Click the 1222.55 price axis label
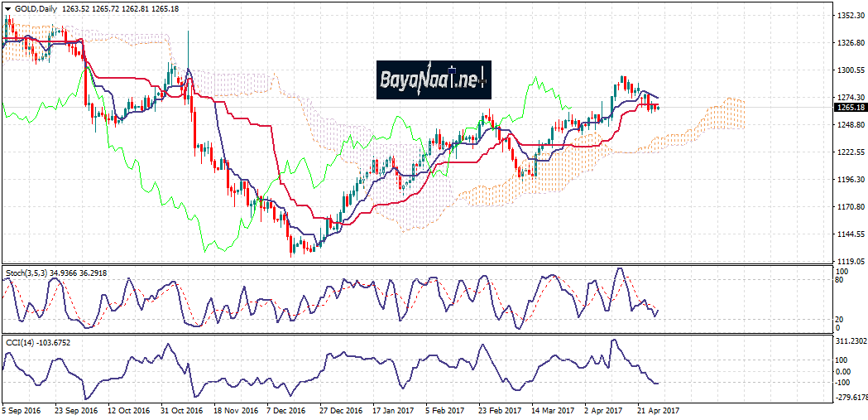 tap(851, 152)
